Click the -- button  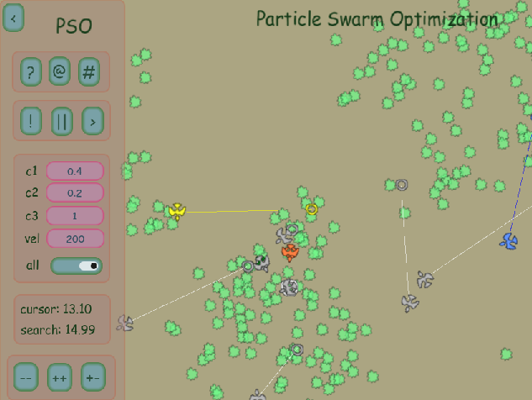tap(26, 377)
